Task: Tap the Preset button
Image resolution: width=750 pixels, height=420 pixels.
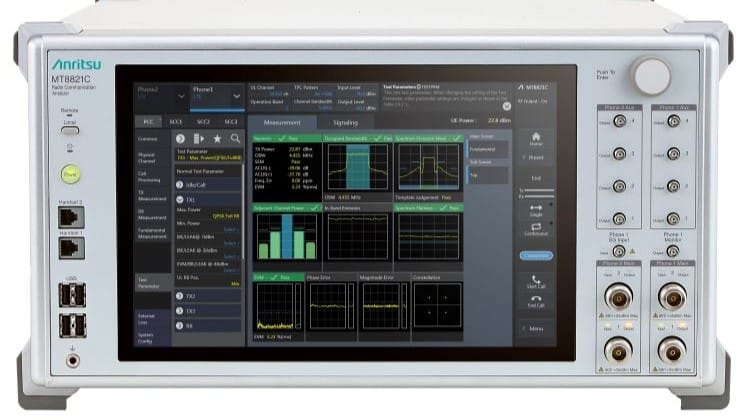Action: pyautogui.click(x=536, y=157)
